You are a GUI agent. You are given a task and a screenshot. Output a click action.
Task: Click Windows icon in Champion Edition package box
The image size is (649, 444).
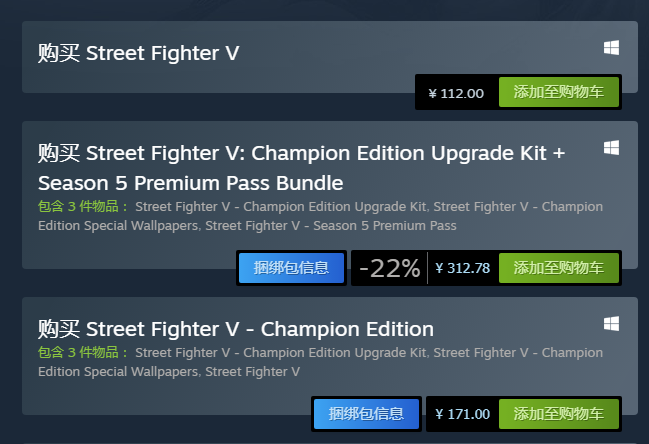[x=611, y=324]
